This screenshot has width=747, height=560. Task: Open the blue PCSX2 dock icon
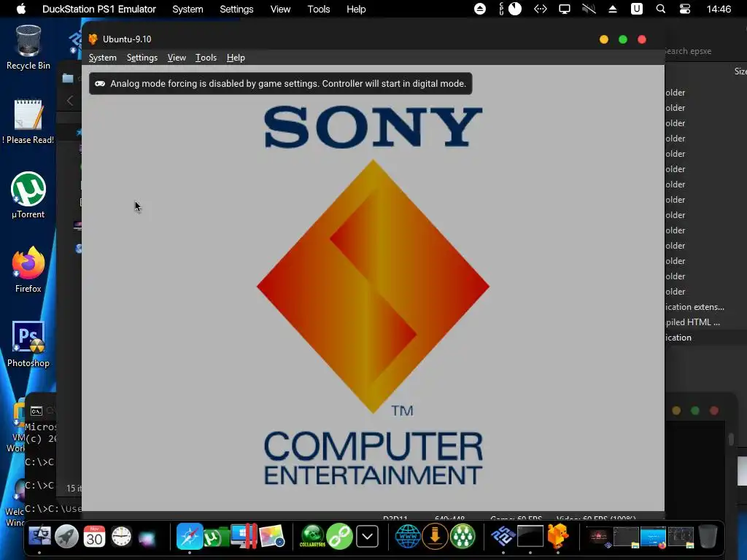tap(503, 536)
